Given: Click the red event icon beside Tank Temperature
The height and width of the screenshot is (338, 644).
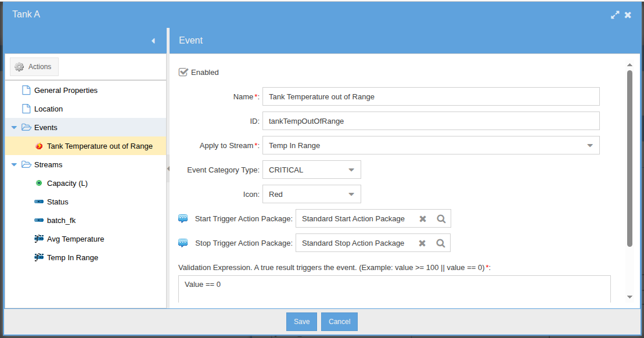Looking at the screenshot, I should point(39,146).
